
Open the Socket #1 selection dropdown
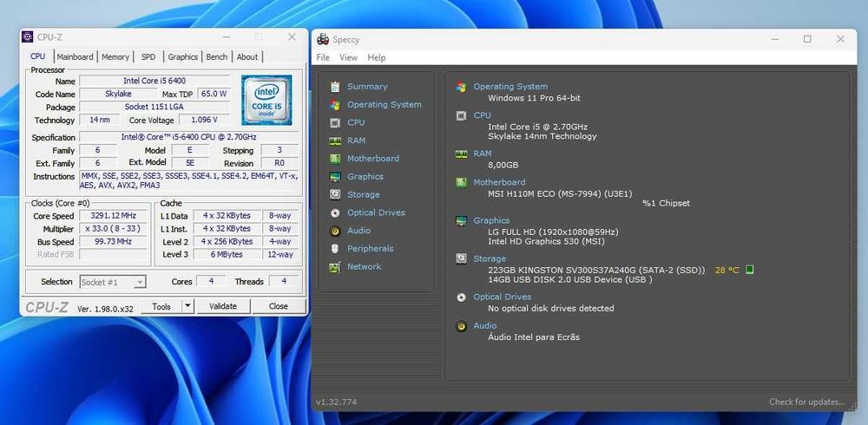coord(113,282)
